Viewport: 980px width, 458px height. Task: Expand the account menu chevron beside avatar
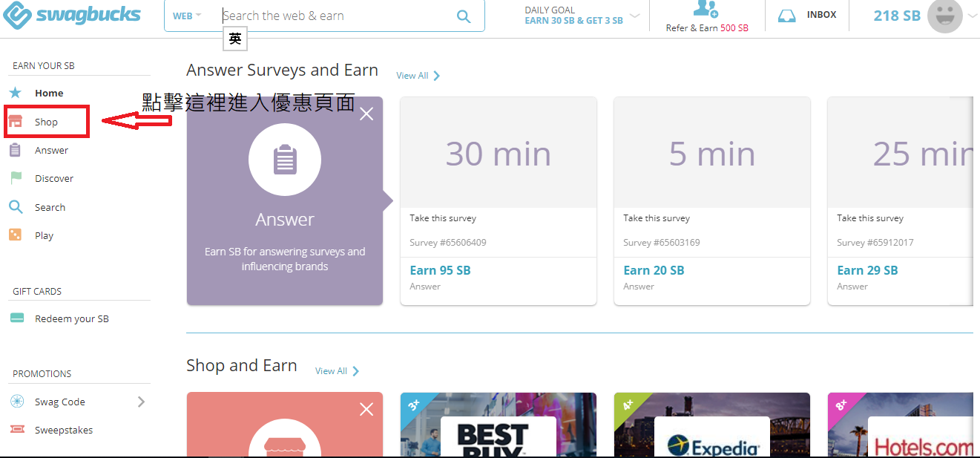(973, 16)
